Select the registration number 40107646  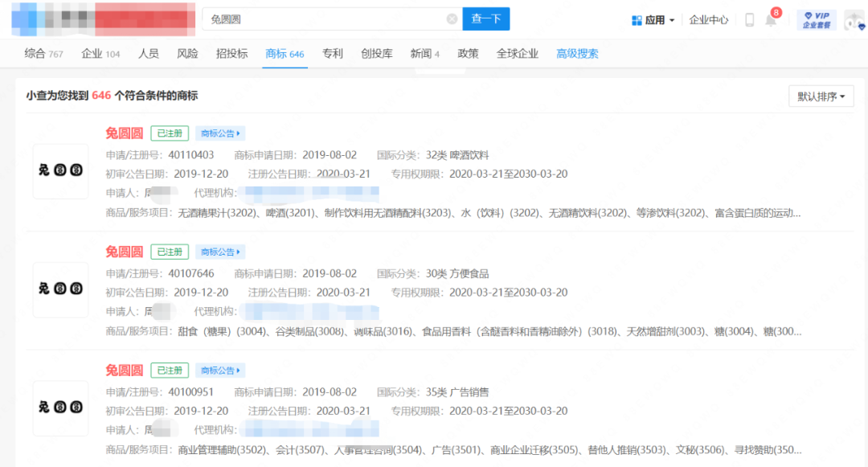191,274
